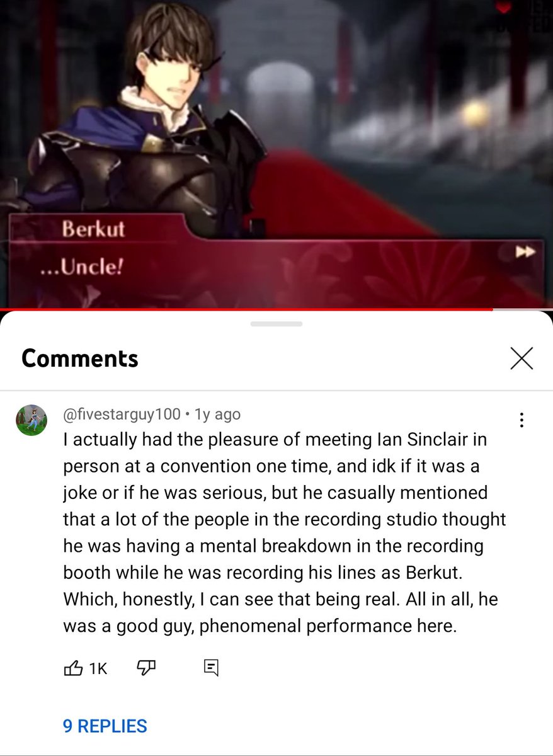Screen dimensions: 553x756
Task: Close the Comments panel with X
Action: pyautogui.click(x=522, y=358)
